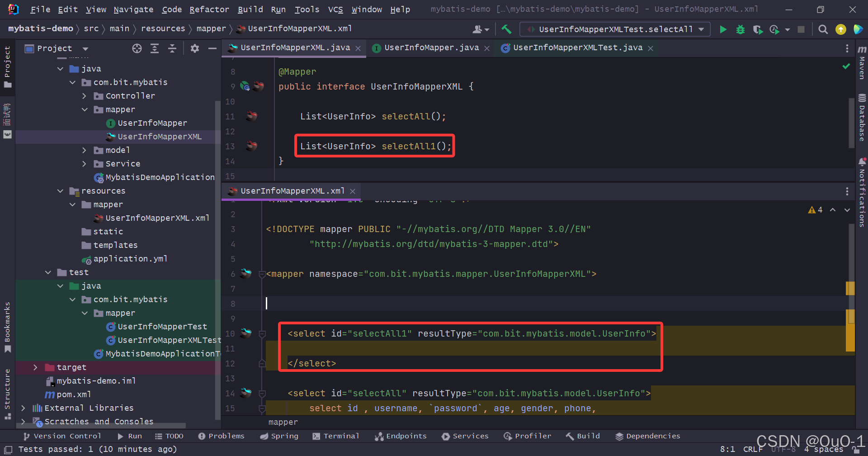
Task: Fold the mapper tag on line 6
Action: click(262, 274)
